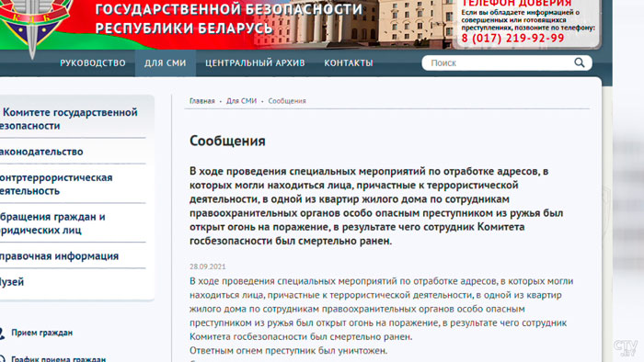Click the Прием граждан person icon
This screenshot has height=362, width=644.
2,333
